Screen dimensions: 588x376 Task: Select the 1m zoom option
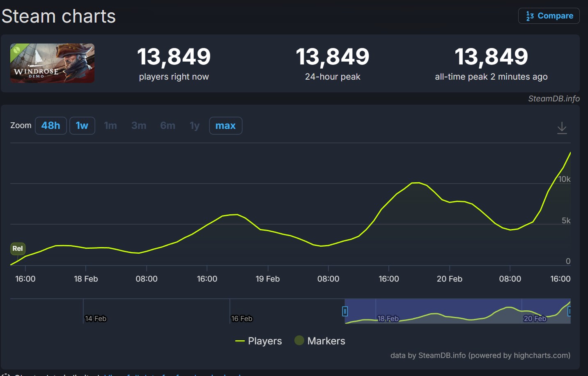[x=110, y=126]
